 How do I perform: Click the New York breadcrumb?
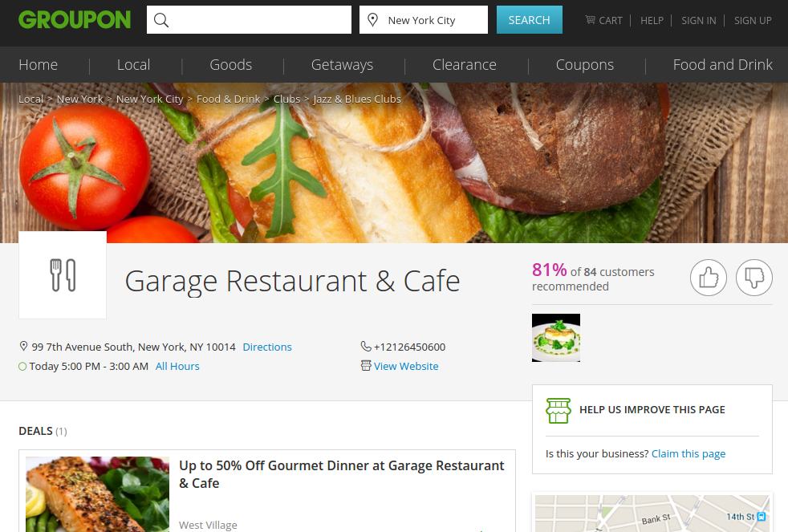point(80,99)
